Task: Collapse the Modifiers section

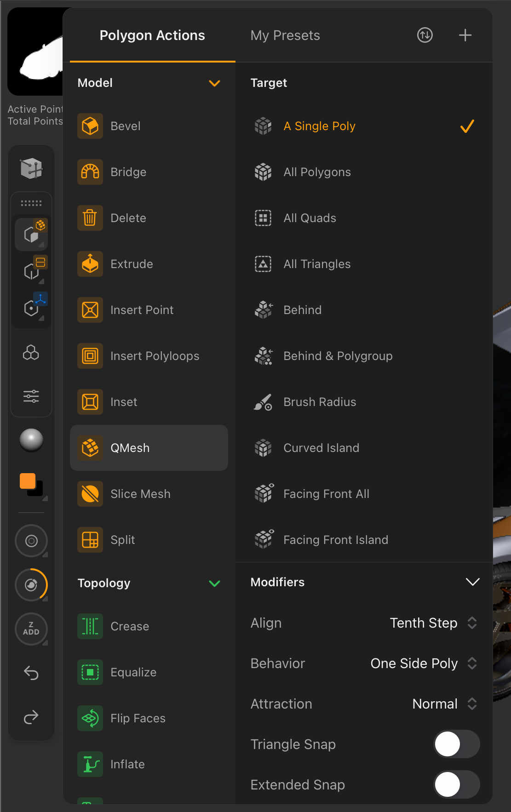Action: [472, 582]
